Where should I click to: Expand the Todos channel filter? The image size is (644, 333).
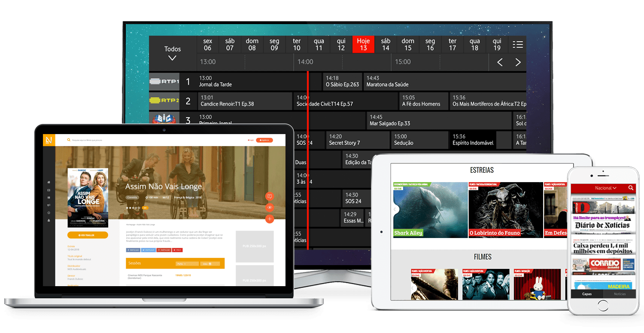click(x=173, y=53)
